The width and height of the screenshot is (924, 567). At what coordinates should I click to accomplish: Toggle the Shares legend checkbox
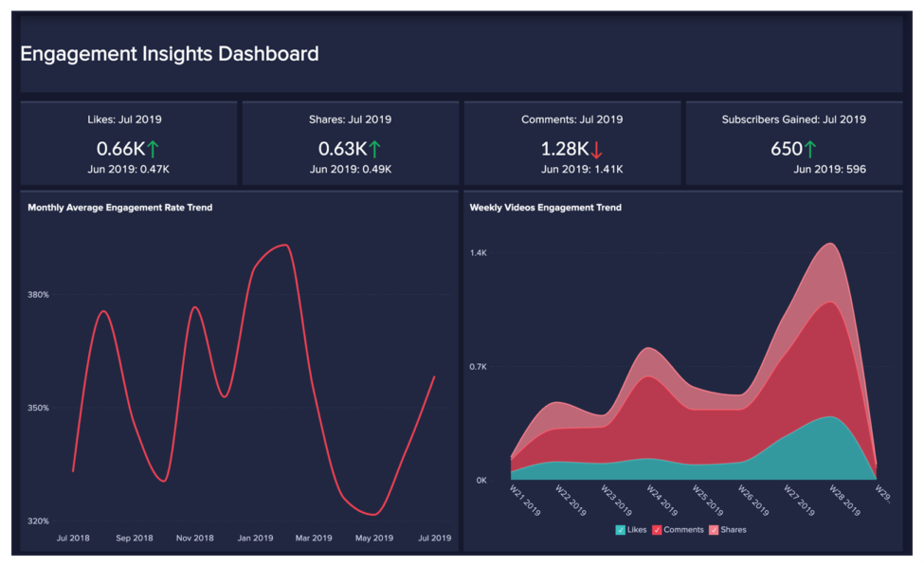pyautogui.click(x=714, y=530)
